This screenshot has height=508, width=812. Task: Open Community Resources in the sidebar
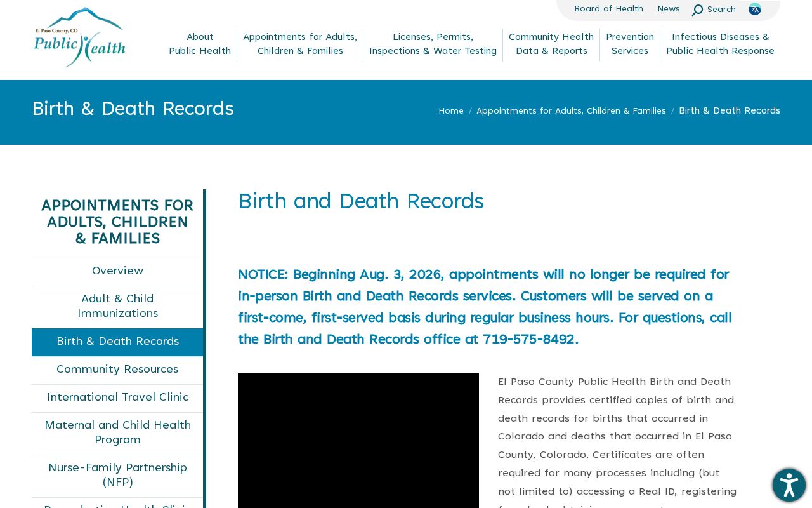click(x=117, y=370)
